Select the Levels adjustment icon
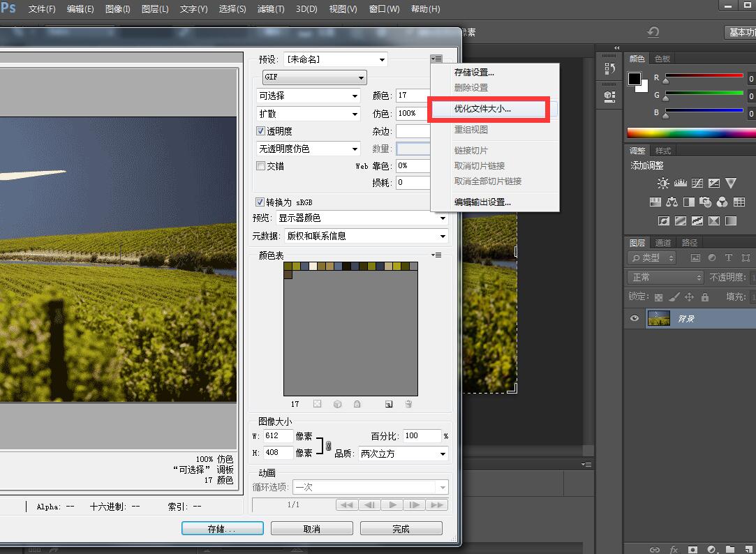Screen dimensions: 756x554 tap(681, 183)
